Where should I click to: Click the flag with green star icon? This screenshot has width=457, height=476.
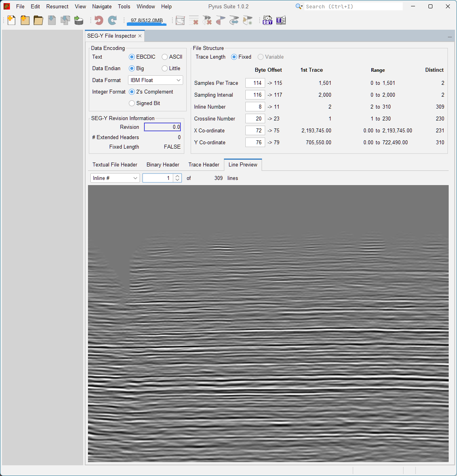click(248, 20)
